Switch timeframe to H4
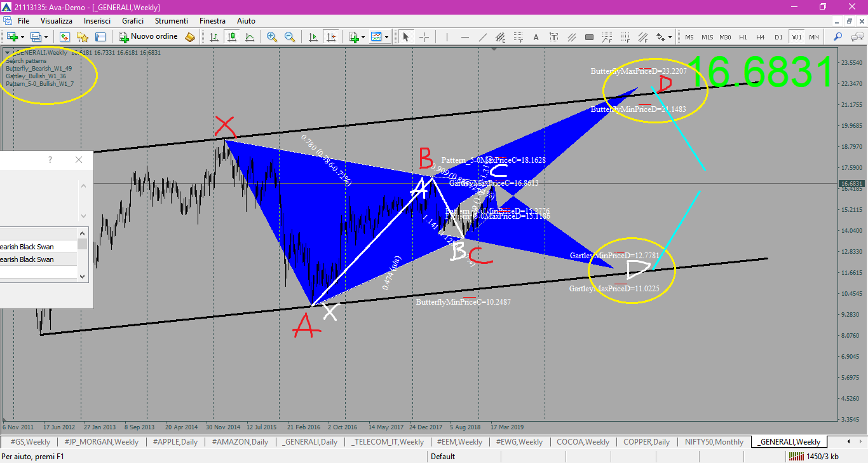The height and width of the screenshot is (463, 868). click(x=761, y=37)
